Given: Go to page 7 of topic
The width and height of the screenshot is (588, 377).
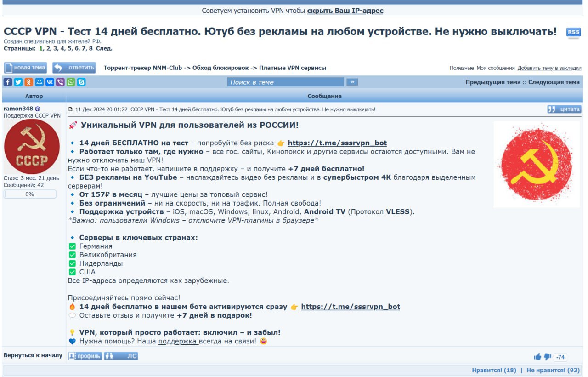Looking at the screenshot, I should click(84, 48).
